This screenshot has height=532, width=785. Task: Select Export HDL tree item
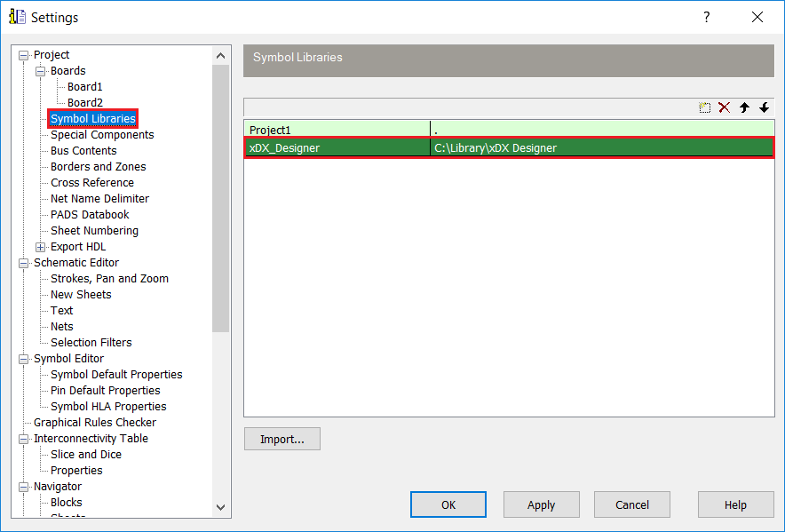point(78,247)
